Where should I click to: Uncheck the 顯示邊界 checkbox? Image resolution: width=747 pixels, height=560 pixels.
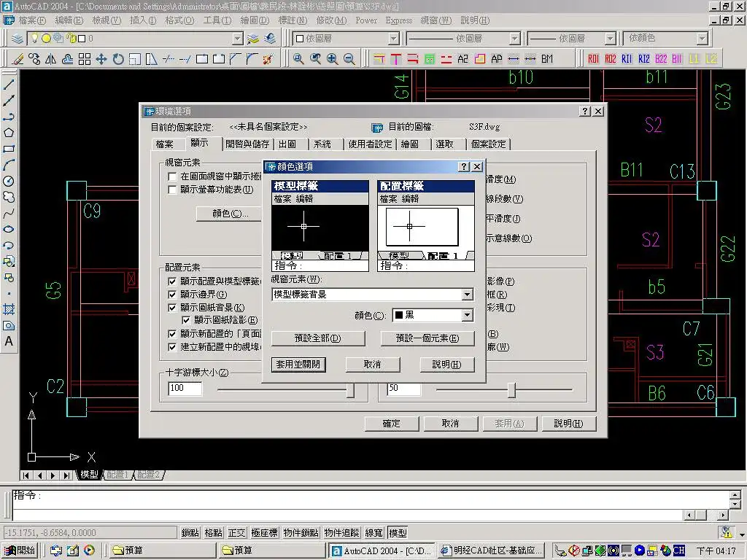[x=172, y=295]
